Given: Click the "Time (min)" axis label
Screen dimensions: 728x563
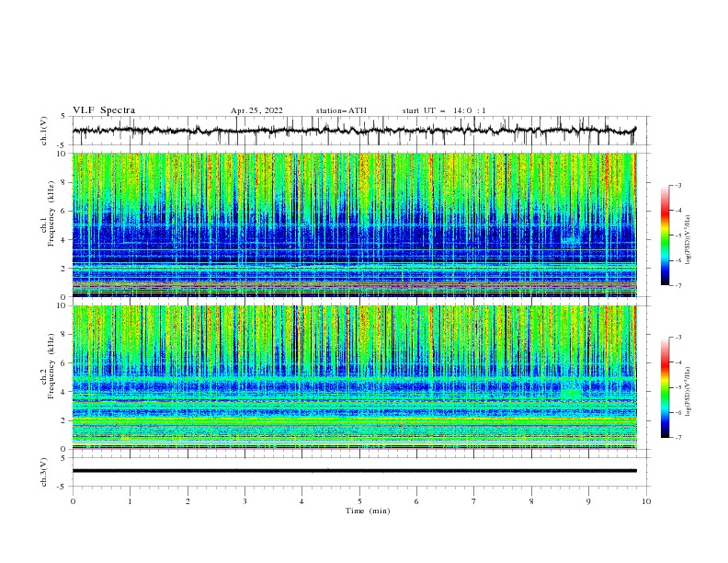Looking at the screenshot, I should point(368,511).
